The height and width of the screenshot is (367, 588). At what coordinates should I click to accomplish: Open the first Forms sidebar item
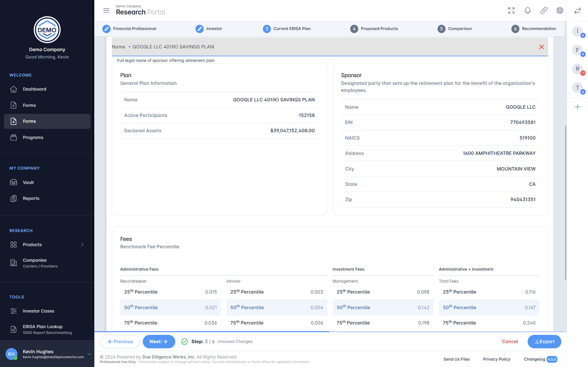click(47, 105)
